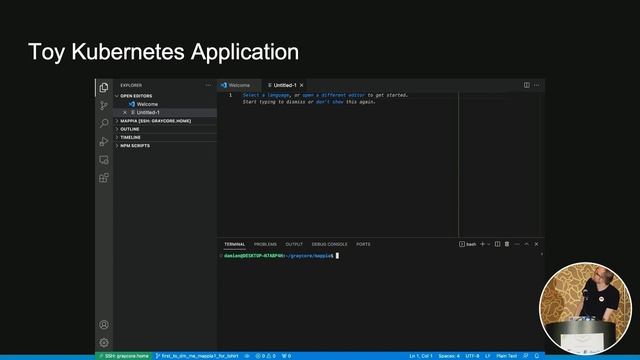Click the SSH: graycore.home remote indicator
This screenshot has width=640, height=360.
(124, 356)
